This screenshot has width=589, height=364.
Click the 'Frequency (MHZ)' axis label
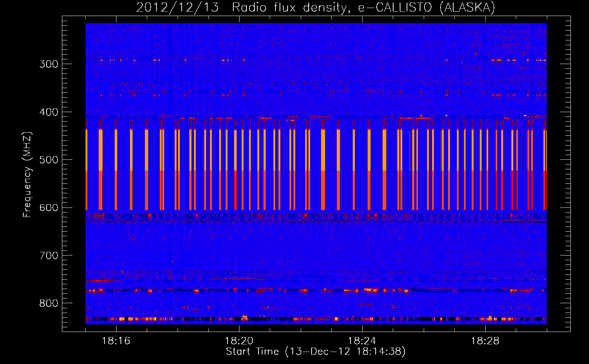point(27,175)
